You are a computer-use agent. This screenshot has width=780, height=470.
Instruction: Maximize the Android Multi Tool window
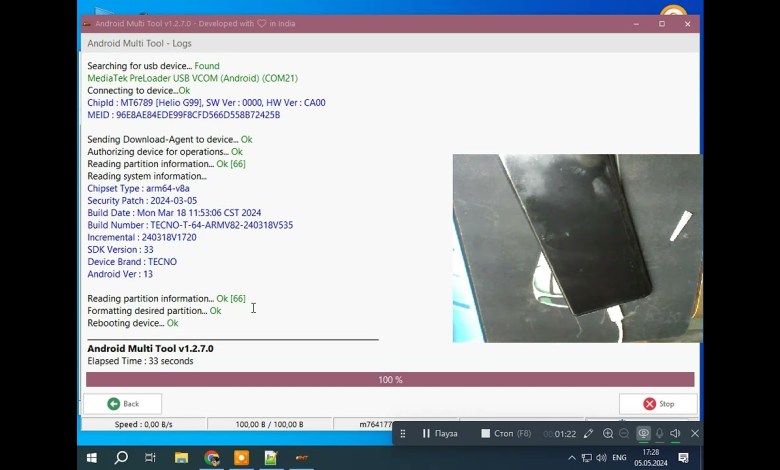click(x=662, y=24)
